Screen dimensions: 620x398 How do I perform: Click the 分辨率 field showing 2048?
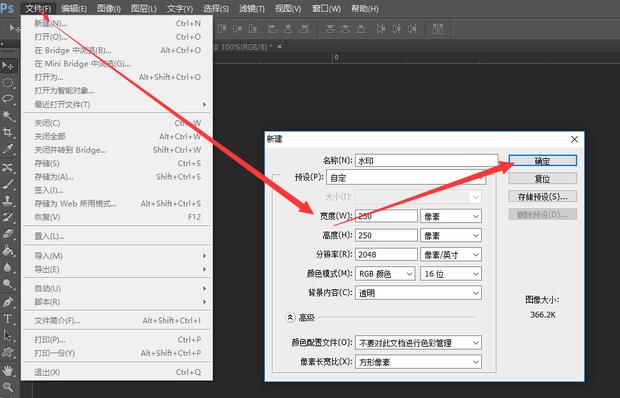[386, 255]
